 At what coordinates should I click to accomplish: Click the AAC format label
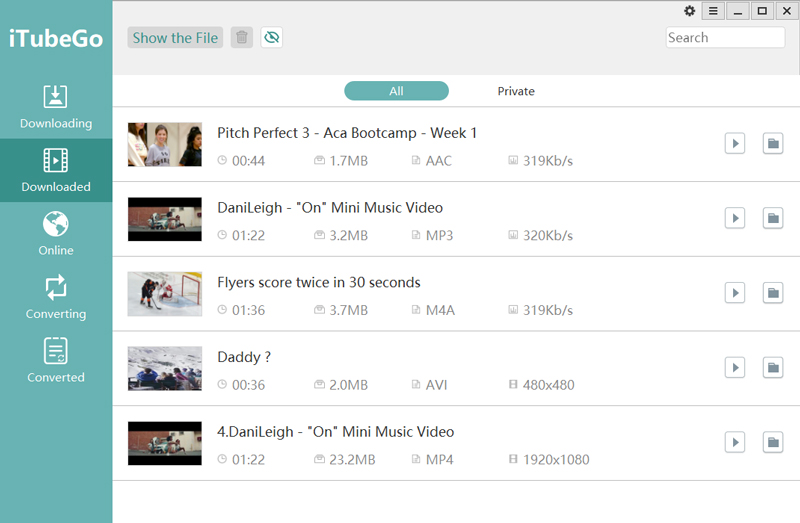tap(439, 161)
